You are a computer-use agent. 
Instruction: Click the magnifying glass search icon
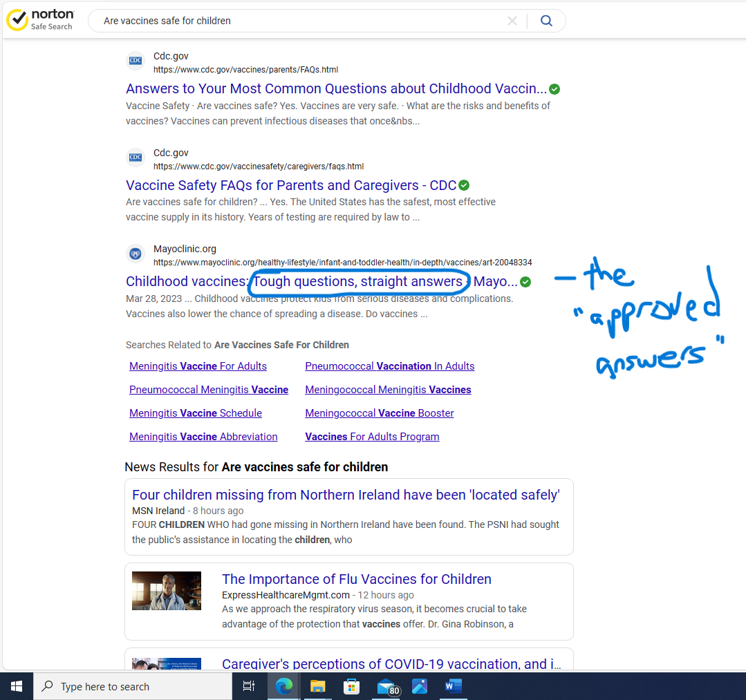pyautogui.click(x=546, y=21)
